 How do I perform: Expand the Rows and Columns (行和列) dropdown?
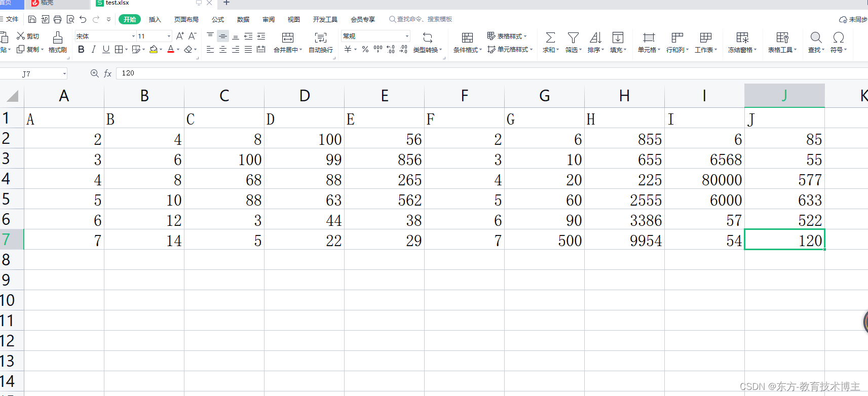click(x=687, y=50)
